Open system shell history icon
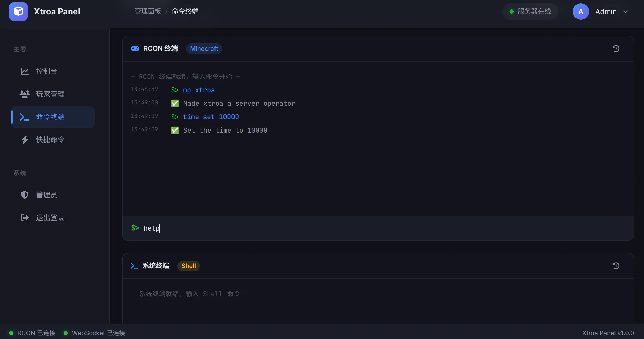 pos(616,266)
